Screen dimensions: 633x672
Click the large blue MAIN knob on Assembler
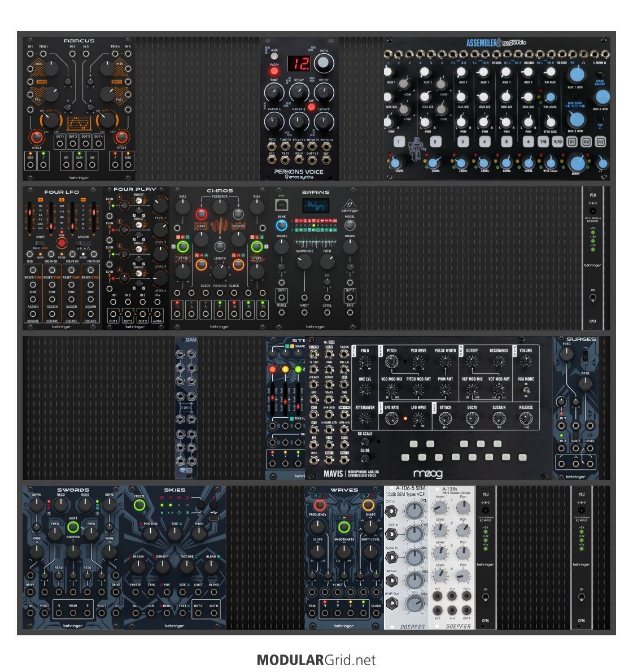click(577, 164)
